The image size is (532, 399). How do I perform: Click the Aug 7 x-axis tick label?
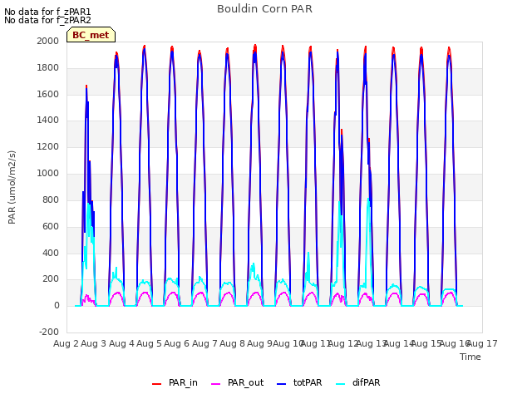tap(204, 343)
